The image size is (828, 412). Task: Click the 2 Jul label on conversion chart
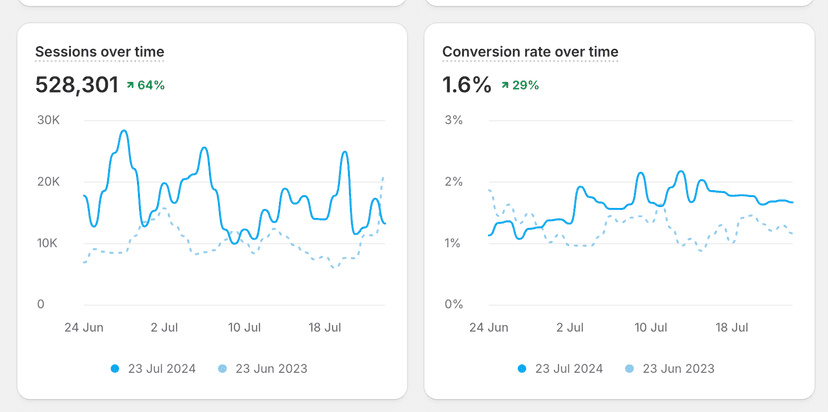570,327
